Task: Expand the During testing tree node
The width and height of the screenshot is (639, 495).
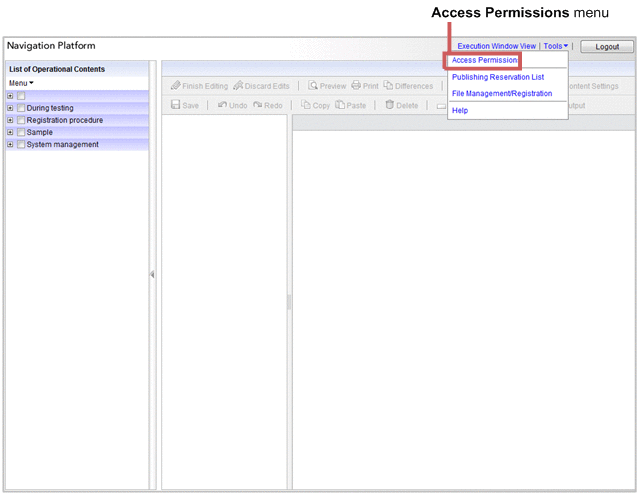Action: [x=10, y=108]
